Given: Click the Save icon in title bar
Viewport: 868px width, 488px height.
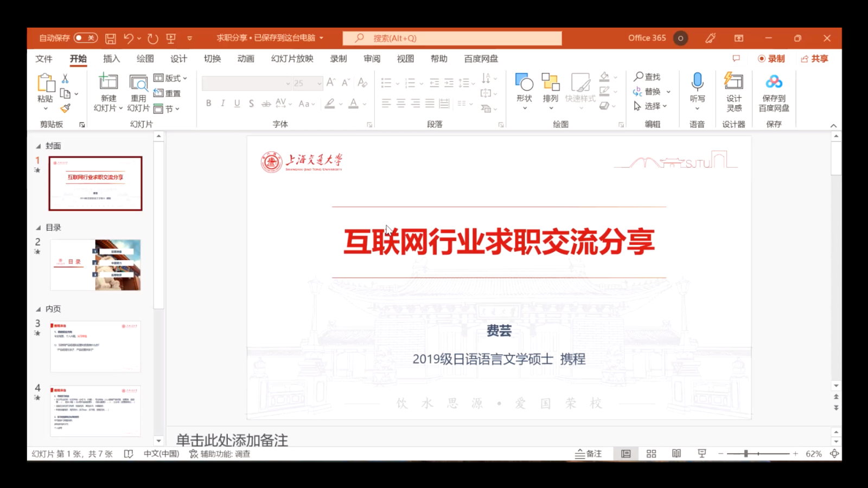Looking at the screenshot, I should pyautogui.click(x=111, y=38).
